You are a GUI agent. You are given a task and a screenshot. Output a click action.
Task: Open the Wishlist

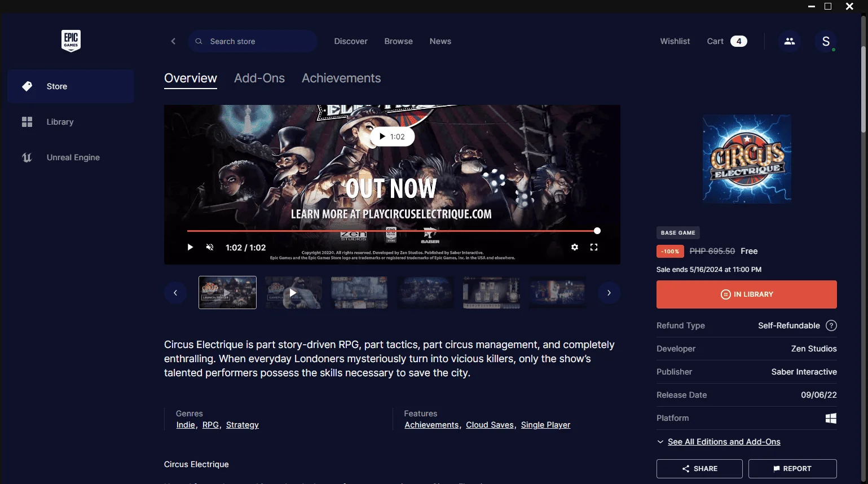pos(675,41)
